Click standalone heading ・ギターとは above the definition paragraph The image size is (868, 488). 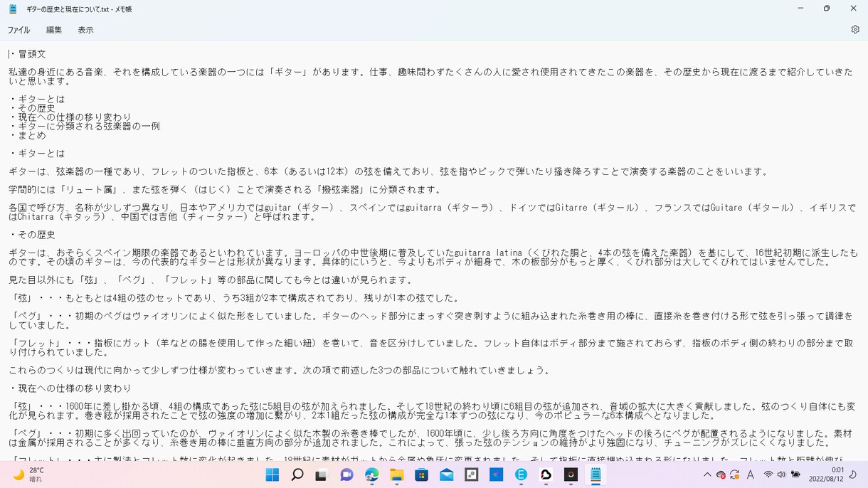pyautogui.click(x=37, y=154)
